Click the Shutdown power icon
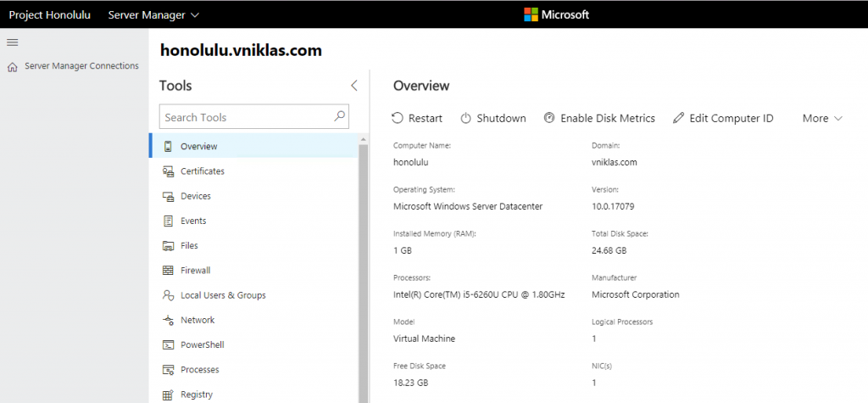The height and width of the screenshot is (403, 868). tap(465, 118)
